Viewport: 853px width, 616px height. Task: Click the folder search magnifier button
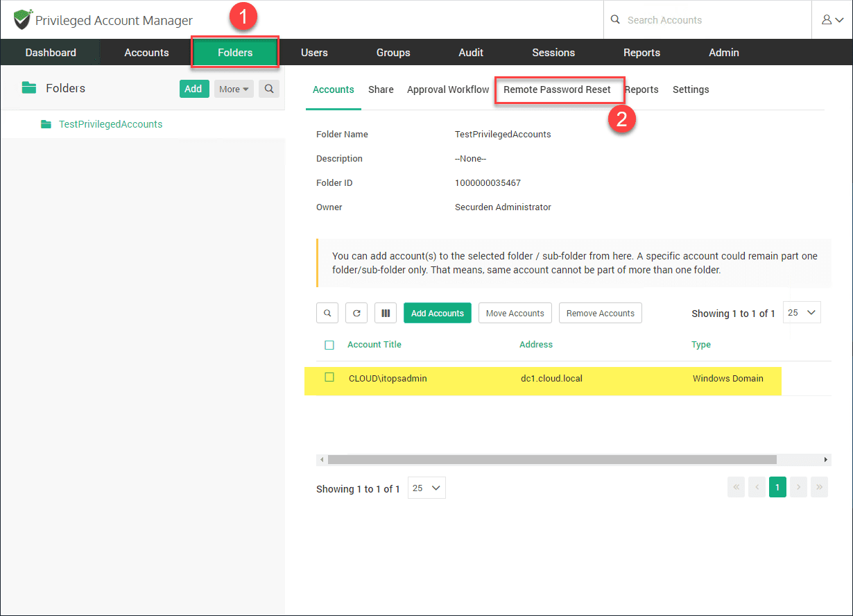(269, 89)
